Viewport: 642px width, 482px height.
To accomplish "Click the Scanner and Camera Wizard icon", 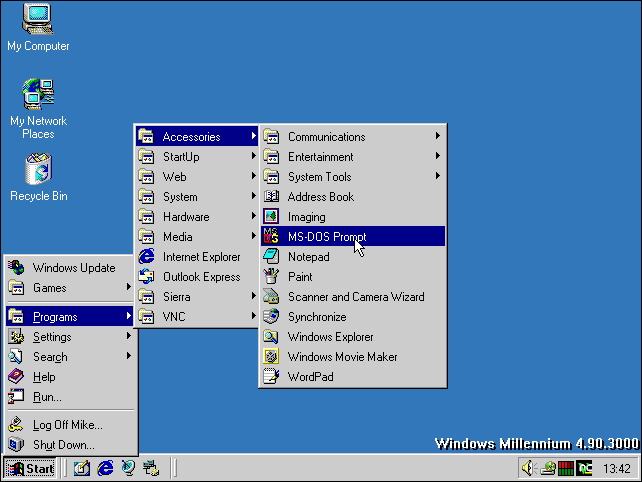I will click(x=271, y=296).
